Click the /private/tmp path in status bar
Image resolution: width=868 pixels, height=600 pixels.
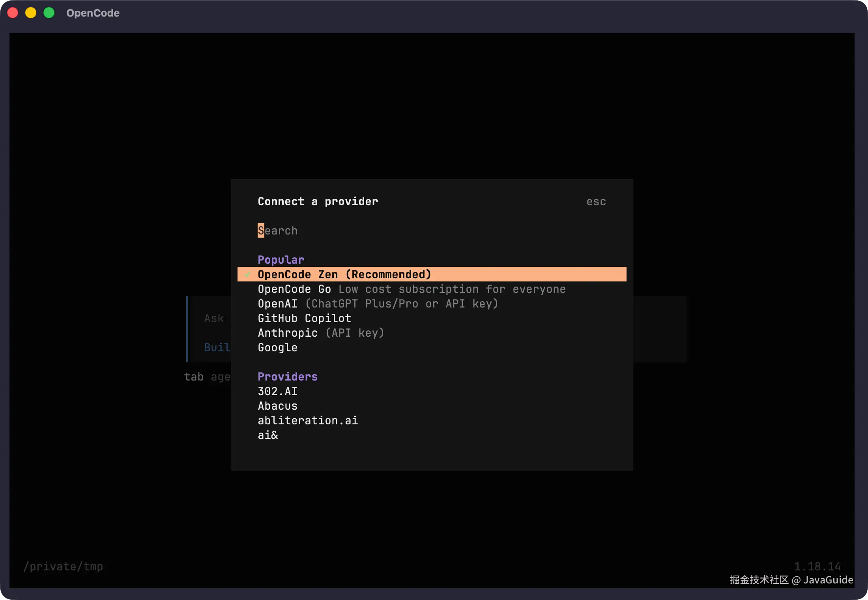pos(63,566)
